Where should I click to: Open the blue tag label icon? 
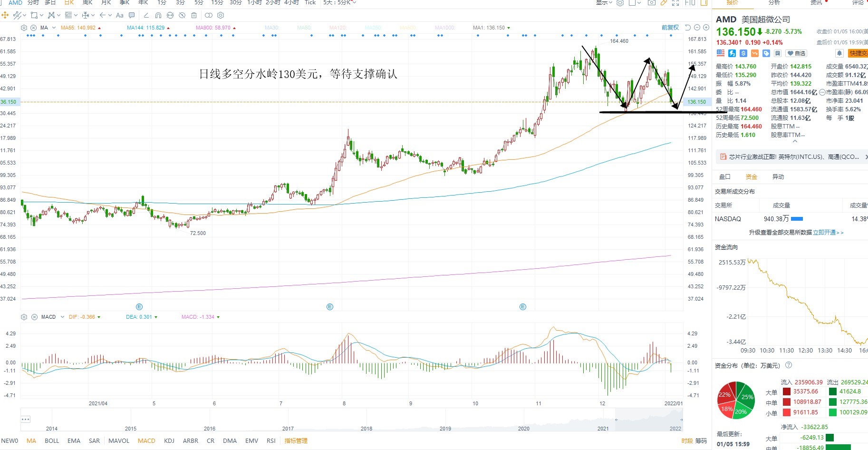click(766, 53)
